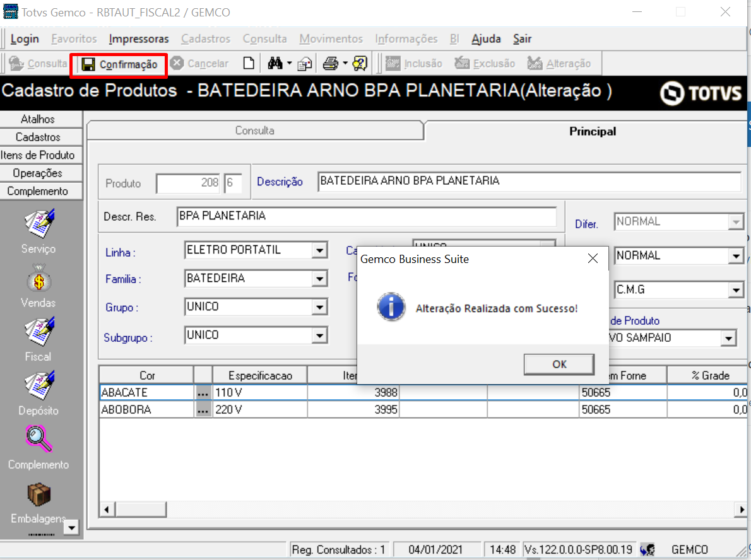Click the Operações sidebar button
This screenshot has width=751, height=560.
pyautogui.click(x=37, y=173)
